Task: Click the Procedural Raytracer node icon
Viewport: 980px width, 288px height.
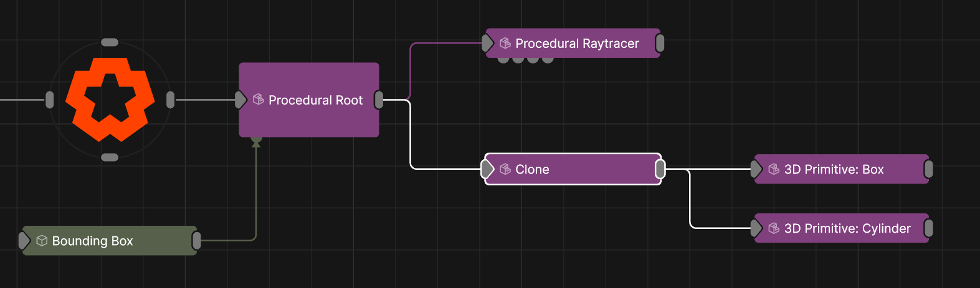Action: [x=505, y=44]
